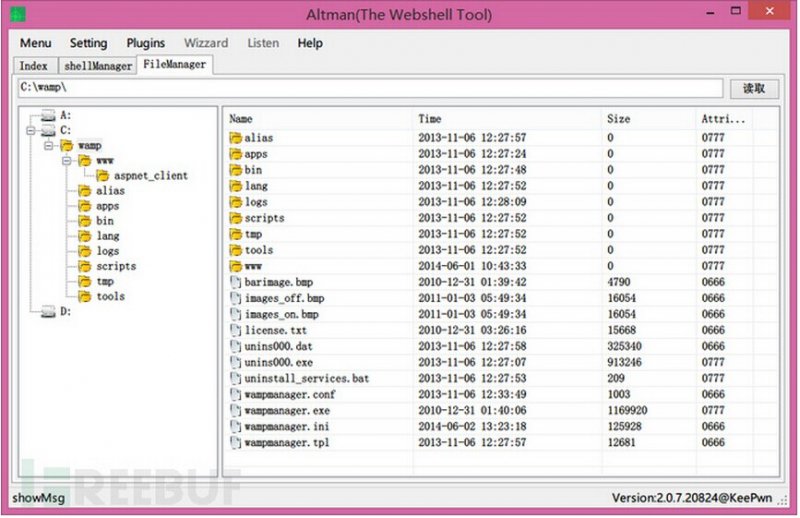Click the images_on.bmp file icon
Image resolution: width=800 pixels, height=518 pixels.
(x=236, y=314)
